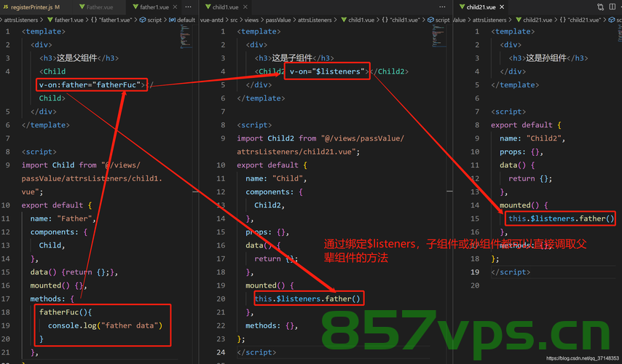Click line number 19 in child21.vue gutter
622x364 pixels.
click(475, 272)
